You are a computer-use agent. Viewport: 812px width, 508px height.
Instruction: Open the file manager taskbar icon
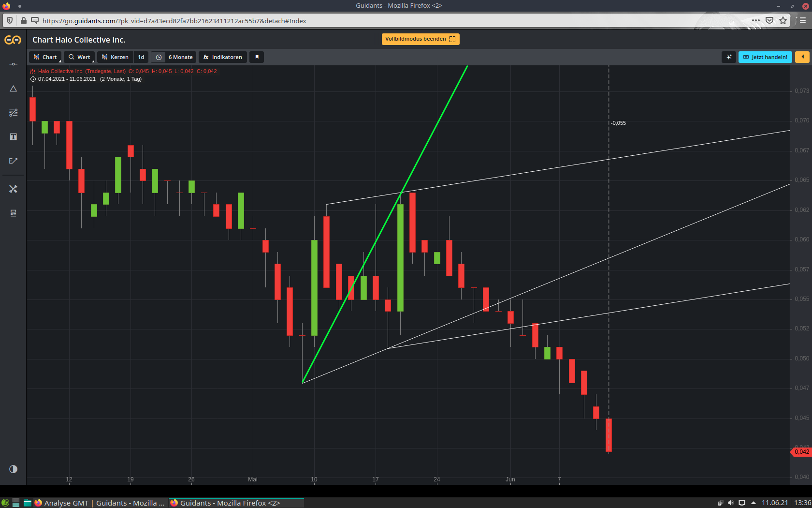pyautogui.click(x=28, y=503)
